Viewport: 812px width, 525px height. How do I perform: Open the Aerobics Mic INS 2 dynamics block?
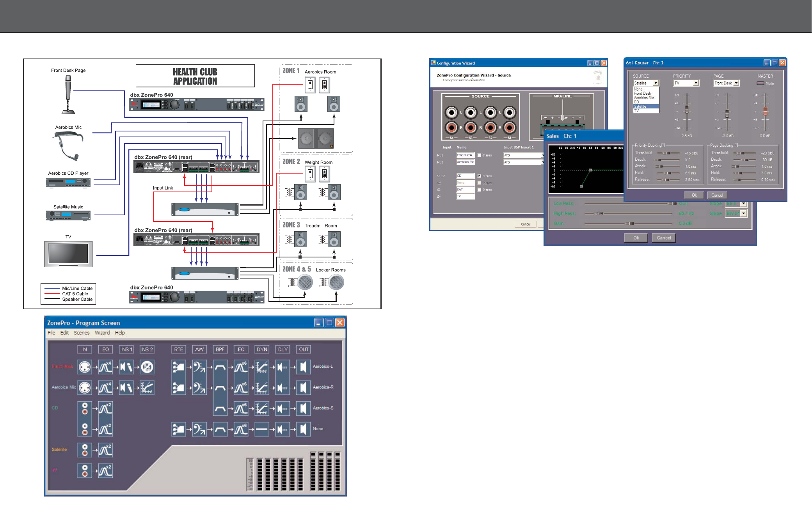[147, 387]
